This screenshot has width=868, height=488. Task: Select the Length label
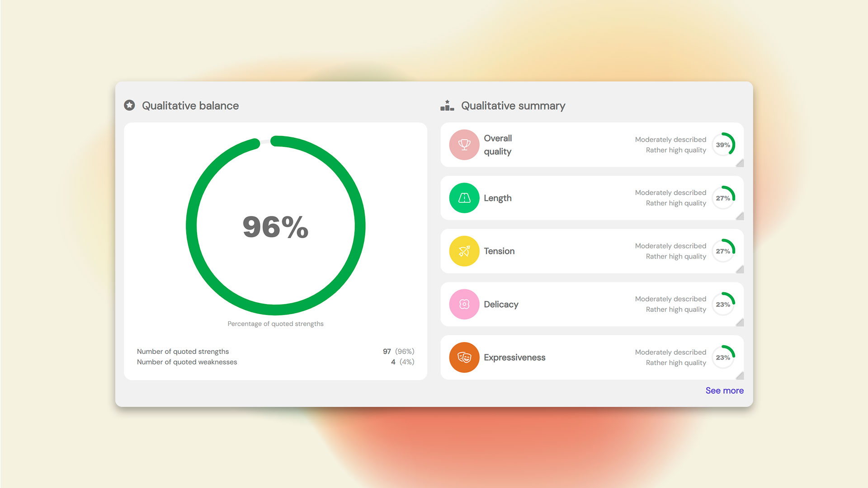tap(498, 198)
